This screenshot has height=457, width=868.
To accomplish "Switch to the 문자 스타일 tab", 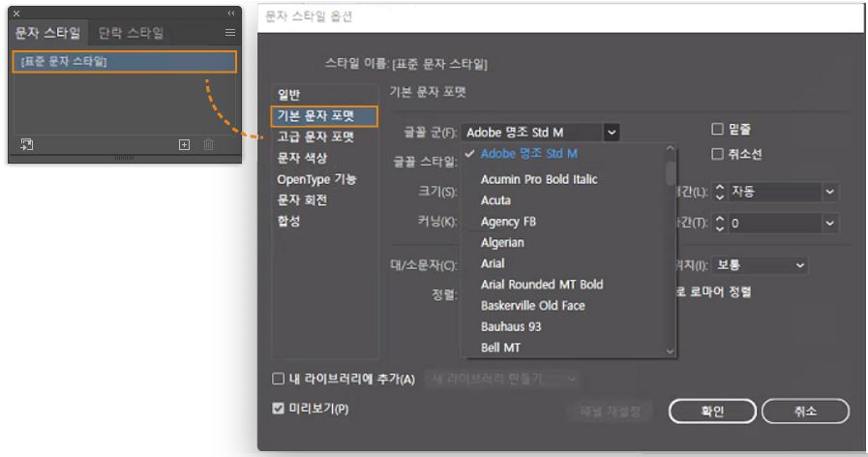I will point(47,33).
